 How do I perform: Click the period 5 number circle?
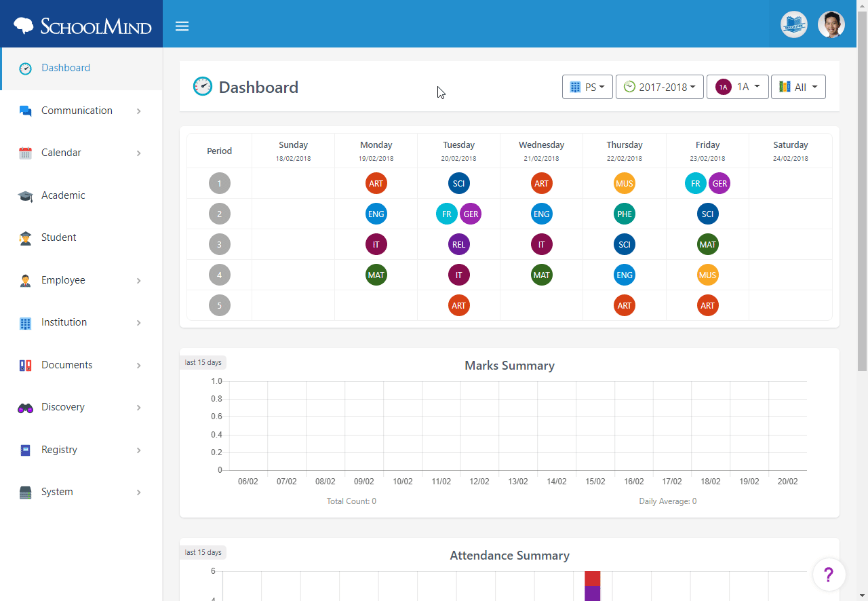click(219, 305)
